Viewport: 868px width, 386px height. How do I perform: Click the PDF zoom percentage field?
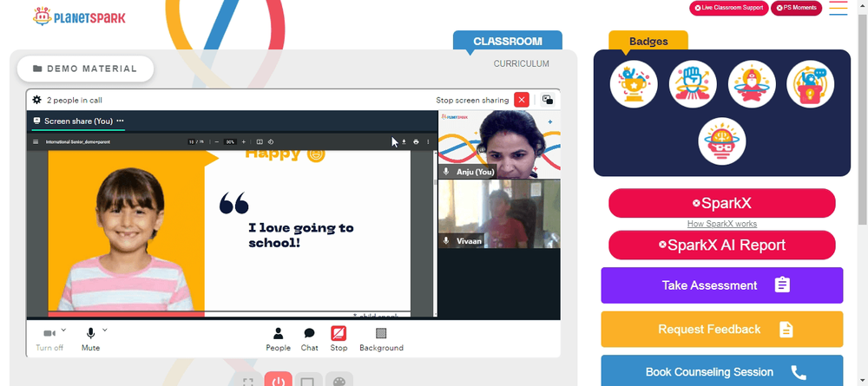pyautogui.click(x=230, y=141)
